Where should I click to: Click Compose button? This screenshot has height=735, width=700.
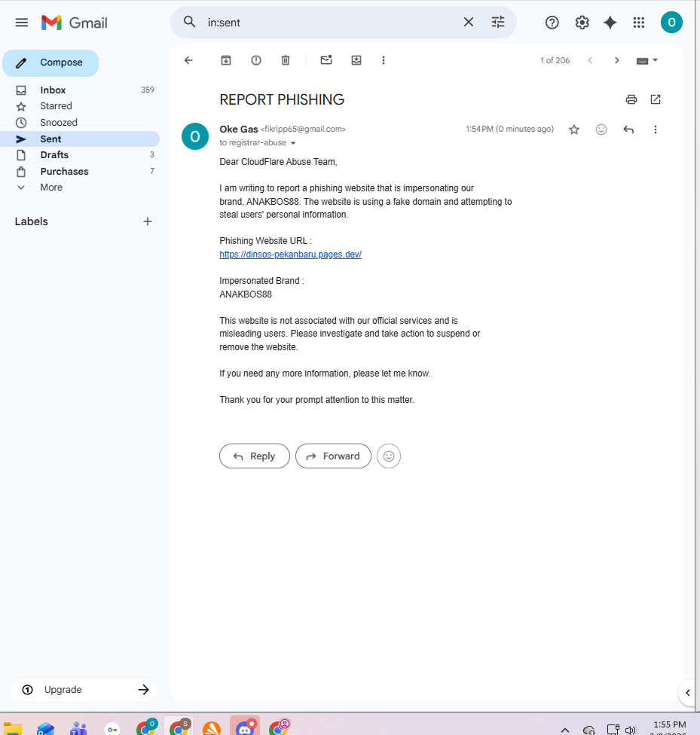[50, 63]
